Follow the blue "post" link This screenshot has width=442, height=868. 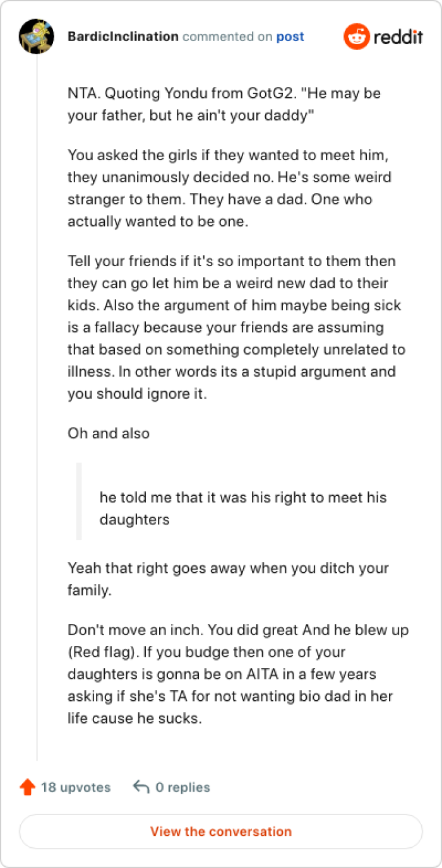pyautogui.click(x=290, y=37)
